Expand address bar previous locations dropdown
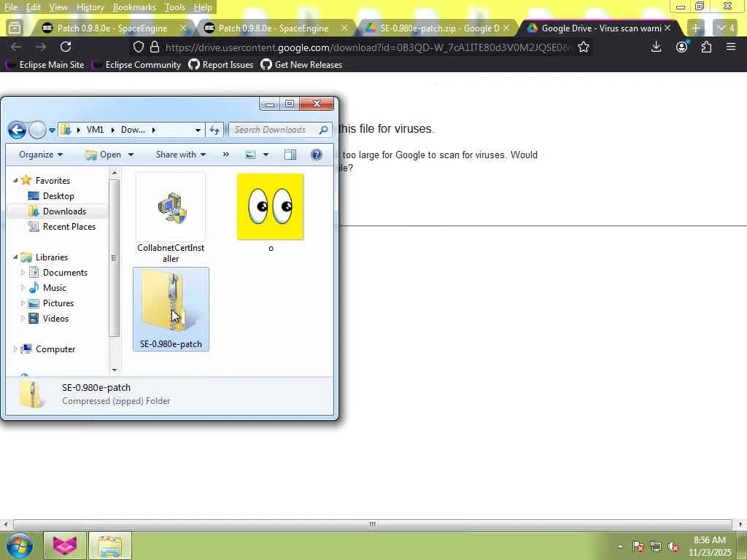 pos(198,130)
